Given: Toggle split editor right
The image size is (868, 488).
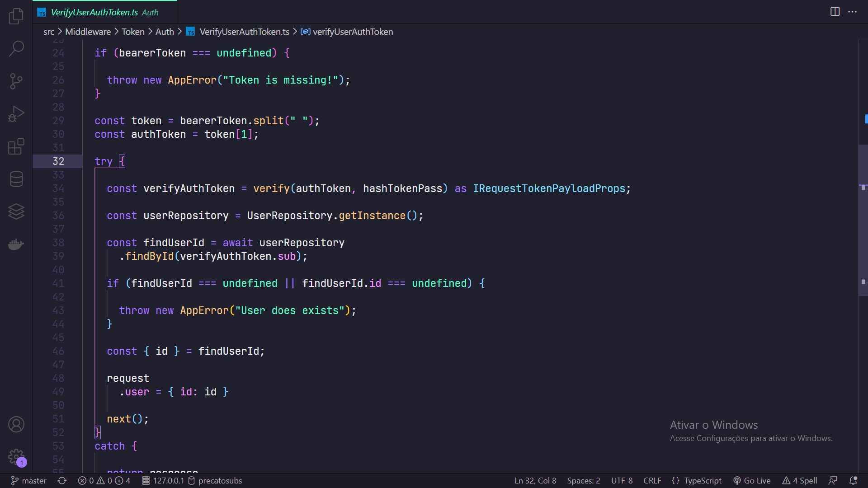Looking at the screenshot, I should pyautogui.click(x=835, y=12).
